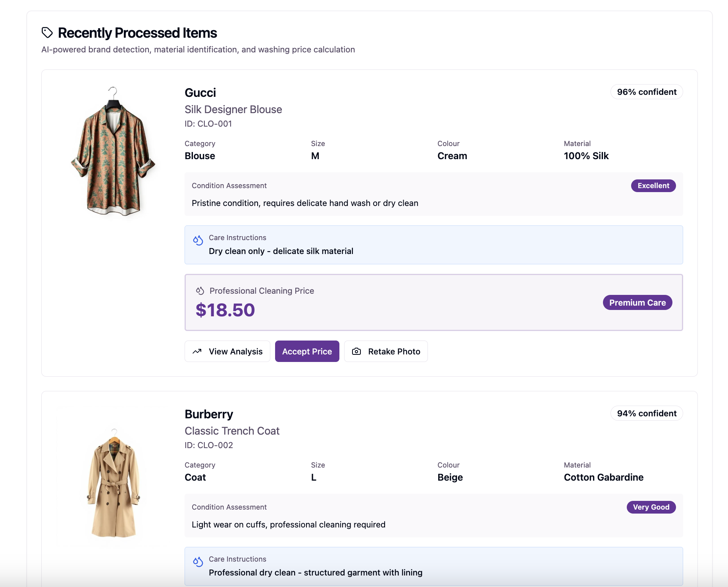Click the Beige colour value
The image size is (728, 587).
450,477
